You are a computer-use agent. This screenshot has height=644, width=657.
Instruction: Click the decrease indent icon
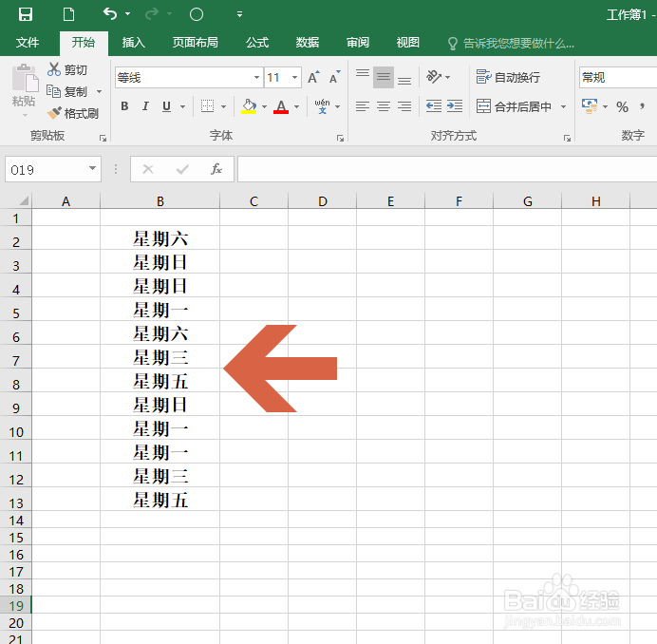pyautogui.click(x=434, y=106)
